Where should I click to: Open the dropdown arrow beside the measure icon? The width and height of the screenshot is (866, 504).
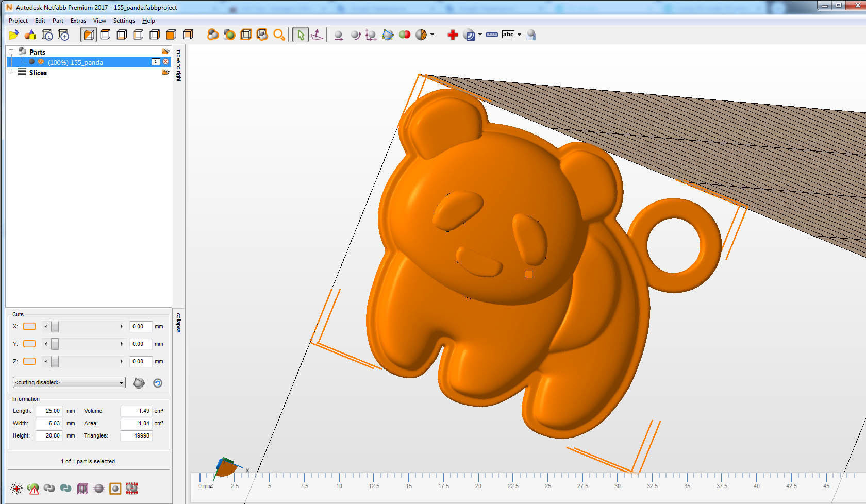[480, 35]
